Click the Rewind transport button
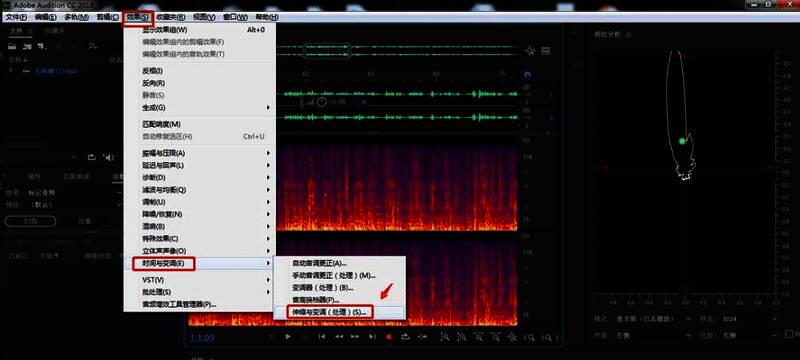The width and height of the screenshot is (800, 360). tap(339, 337)
